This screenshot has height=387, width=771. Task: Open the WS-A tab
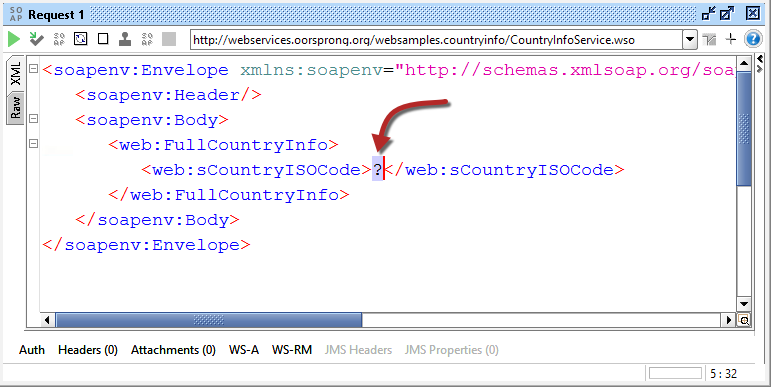tap(244, 350)
